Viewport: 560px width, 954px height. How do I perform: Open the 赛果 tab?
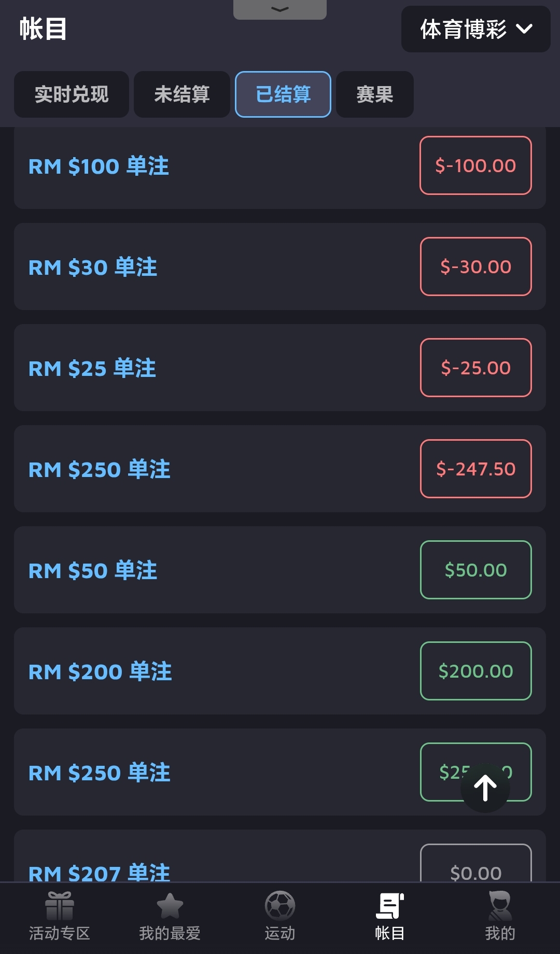pyautogui.click(x=375, y=94)
